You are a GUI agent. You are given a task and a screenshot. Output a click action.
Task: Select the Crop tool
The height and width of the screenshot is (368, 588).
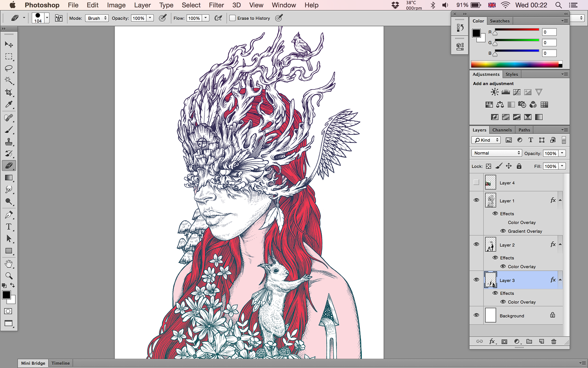pyautogui.click(x=9, y=93)
